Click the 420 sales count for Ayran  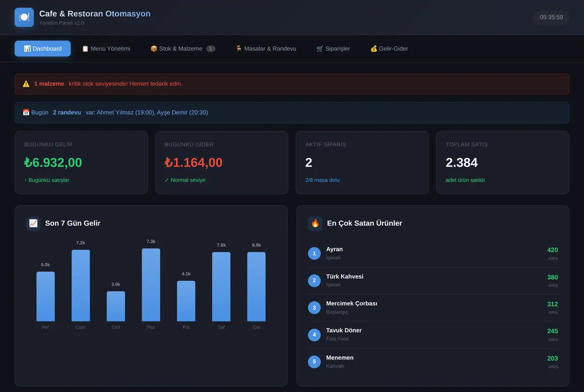coord(552,250)
